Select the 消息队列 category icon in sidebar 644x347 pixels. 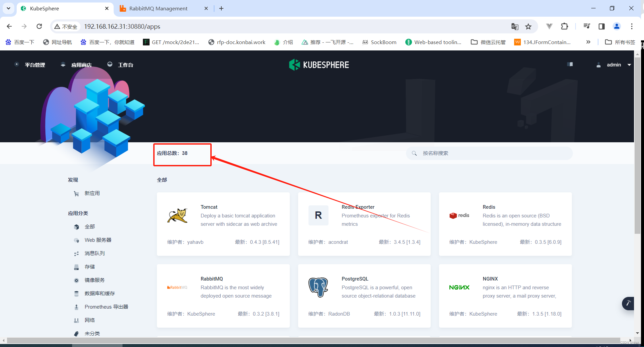76,253
